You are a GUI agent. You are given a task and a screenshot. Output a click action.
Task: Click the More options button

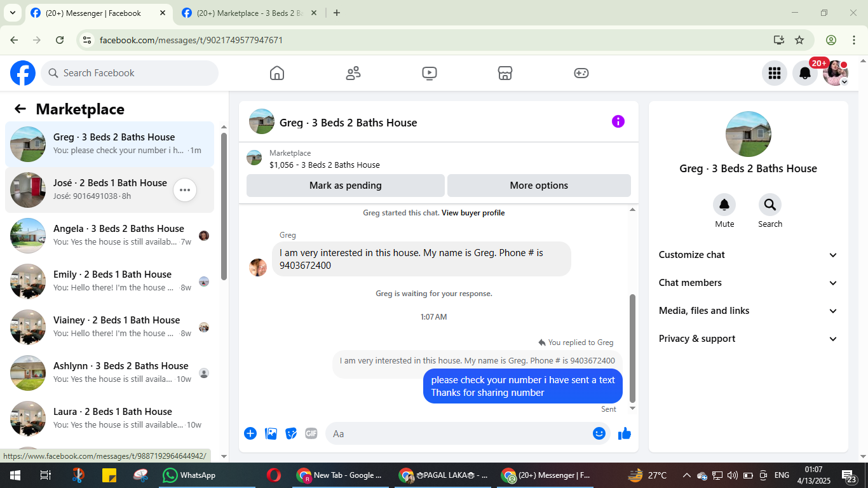click(539, 186)
